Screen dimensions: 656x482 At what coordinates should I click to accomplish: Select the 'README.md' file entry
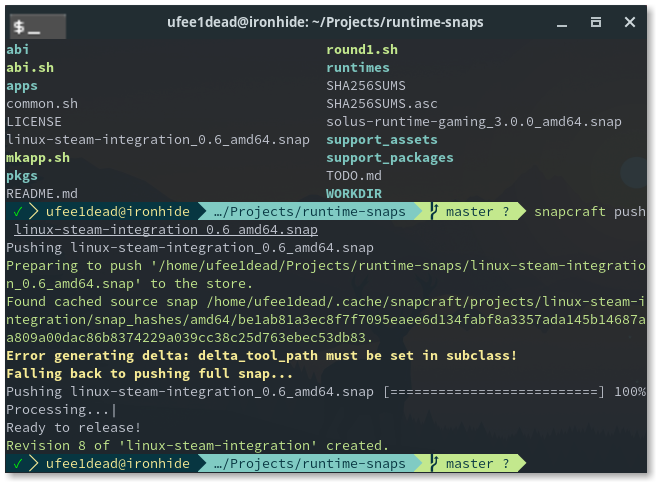[42, 194]
